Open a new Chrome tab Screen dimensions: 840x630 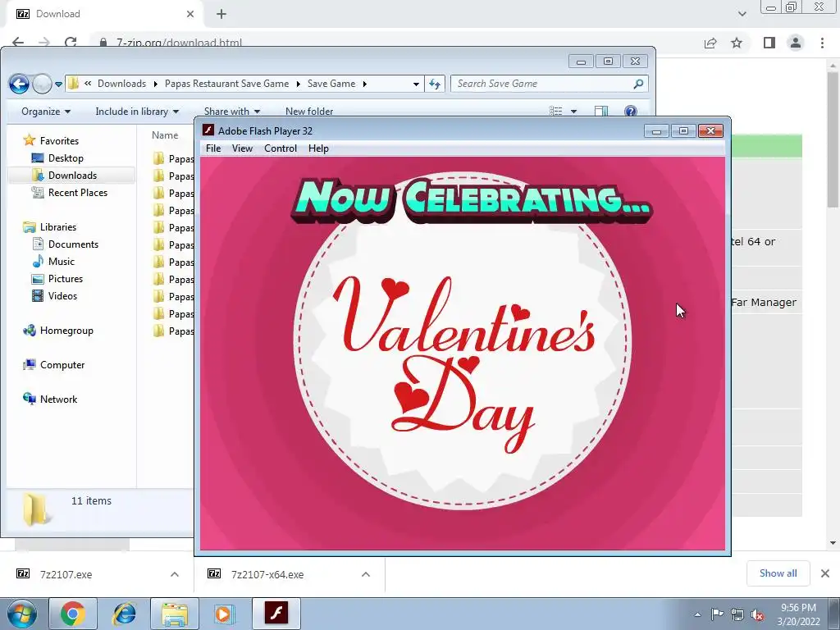[x=221, y=14]
